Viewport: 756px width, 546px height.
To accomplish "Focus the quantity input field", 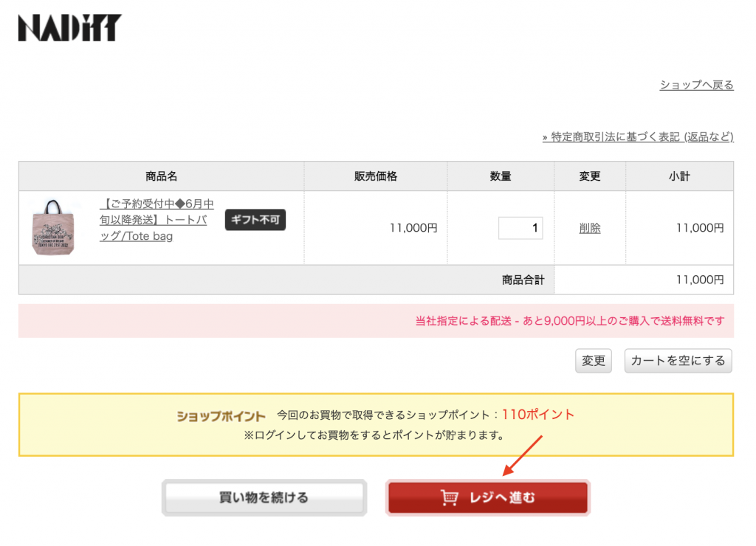I will tap(520, 228).
